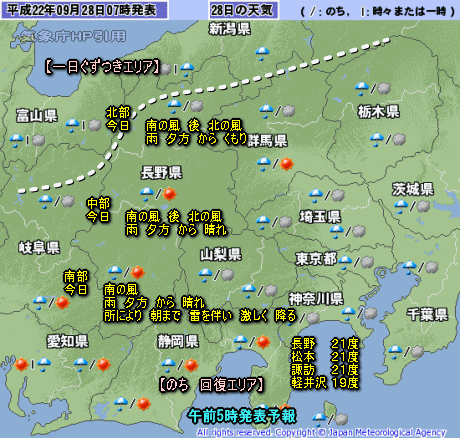Click the umbrella icon under 茨城県 label
The image size is (460, 438).
[401, 206]
